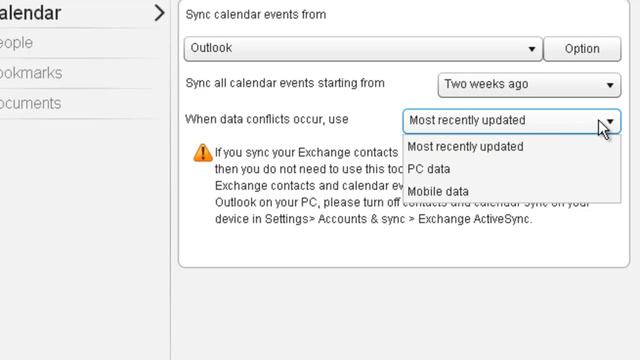
Task: Click the chevron arrow beside Calendar
Action: pos(159,13)
